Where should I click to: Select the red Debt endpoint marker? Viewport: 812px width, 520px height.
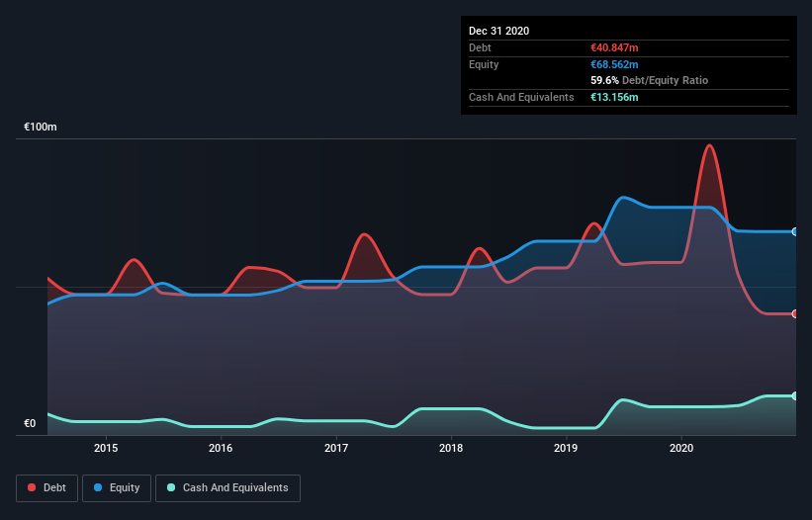coord(795,313)
